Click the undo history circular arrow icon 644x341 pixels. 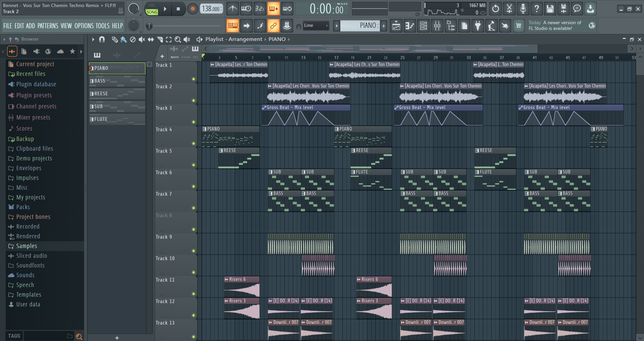[x=495, y=8]
